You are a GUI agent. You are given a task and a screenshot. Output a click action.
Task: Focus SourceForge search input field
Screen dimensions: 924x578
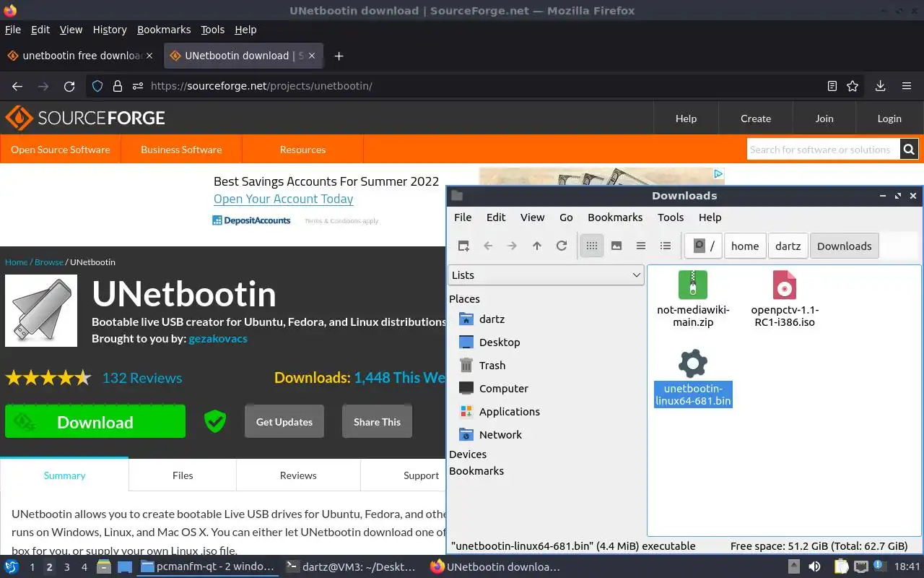pyautogui.click(x=823, y=150)
